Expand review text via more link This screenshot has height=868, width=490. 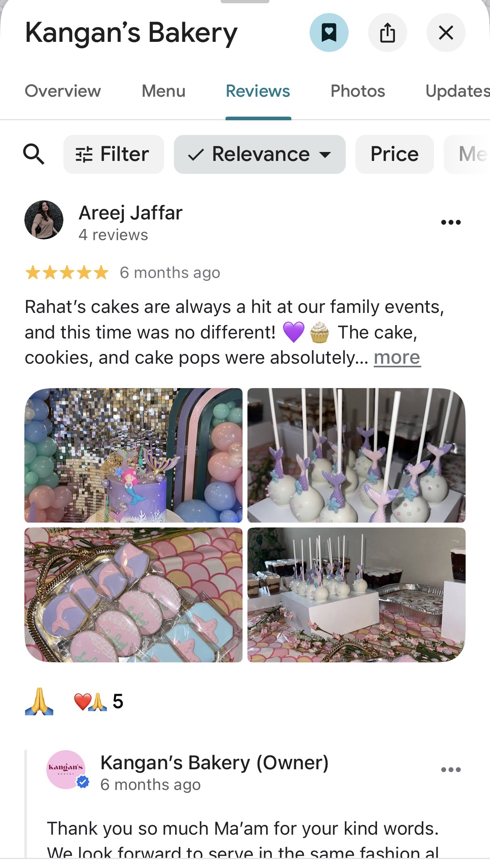tap(397, 358)
